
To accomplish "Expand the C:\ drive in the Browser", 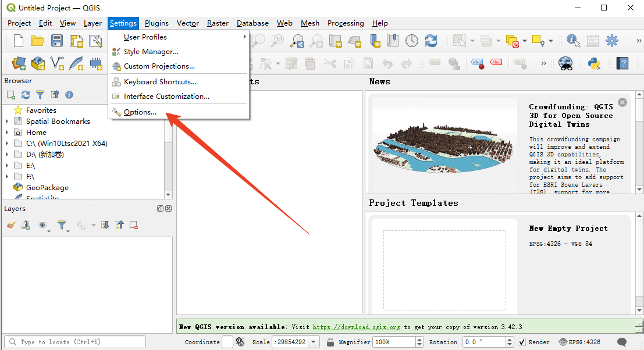I will click(x=7, y=144).
